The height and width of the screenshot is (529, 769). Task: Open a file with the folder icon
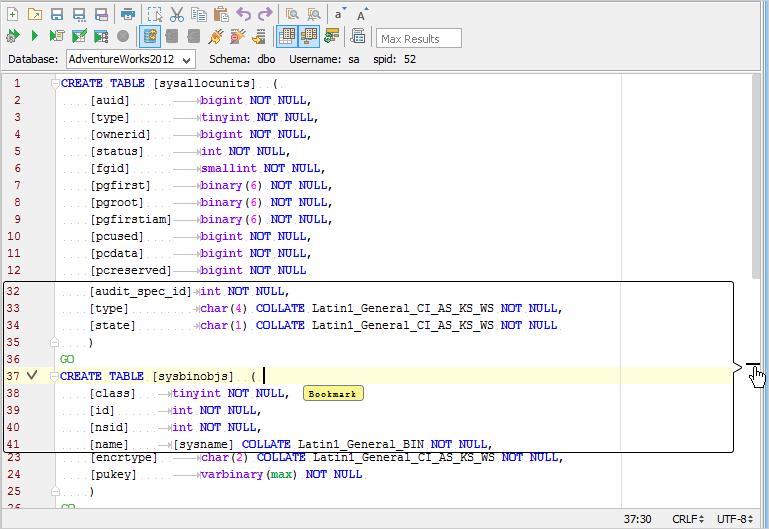[34, 14]
